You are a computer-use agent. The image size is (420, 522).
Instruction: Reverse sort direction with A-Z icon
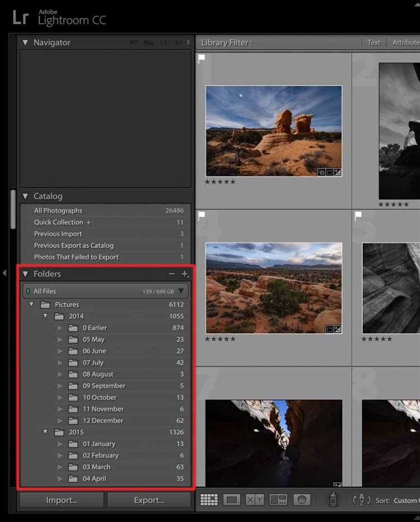[362, 500]
